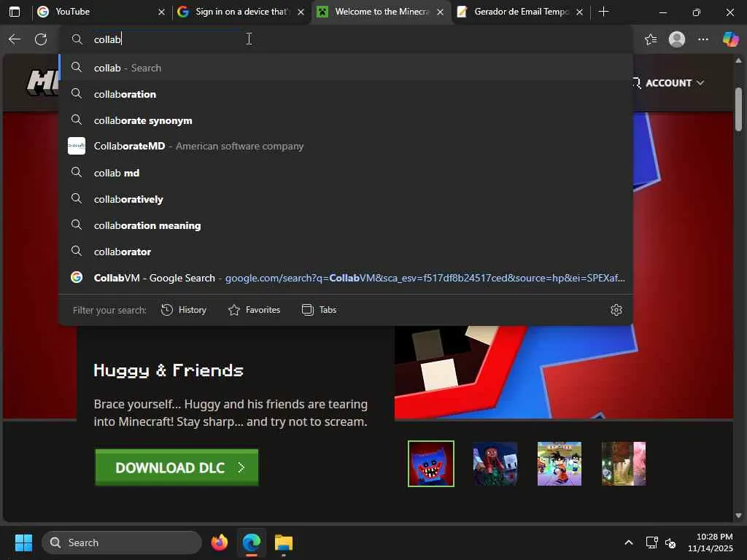Select 'collaboration' suggestion
This screenshot has width=747, height=560.
346,94
